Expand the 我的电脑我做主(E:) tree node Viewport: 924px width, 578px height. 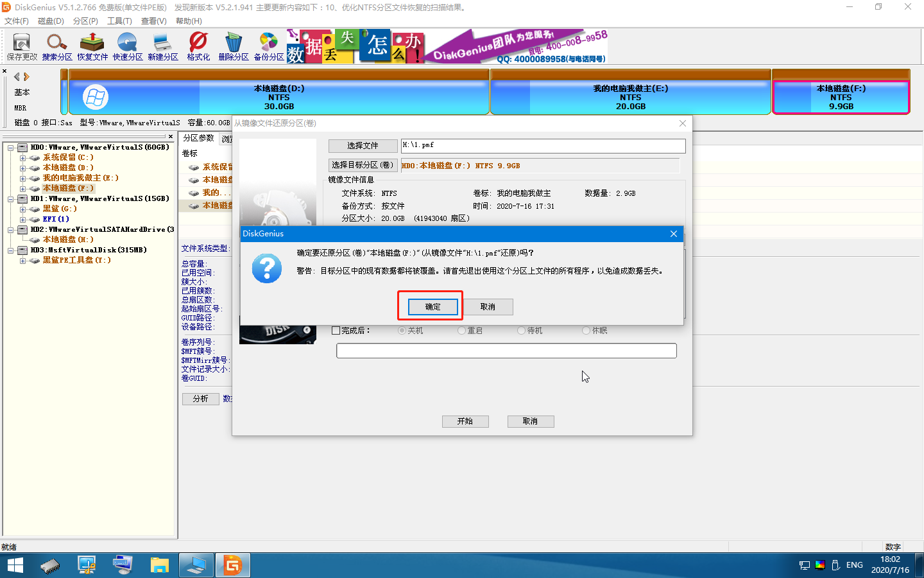point(22,179)
